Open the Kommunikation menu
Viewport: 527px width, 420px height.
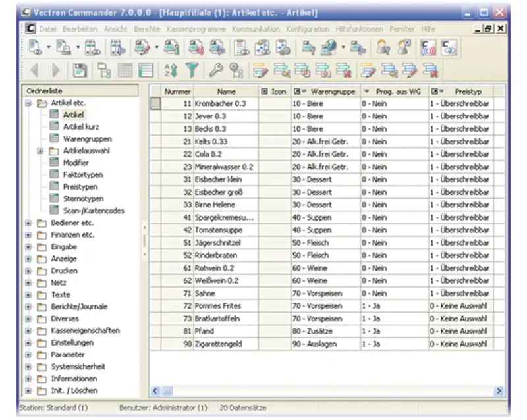(x=256, y=29)
